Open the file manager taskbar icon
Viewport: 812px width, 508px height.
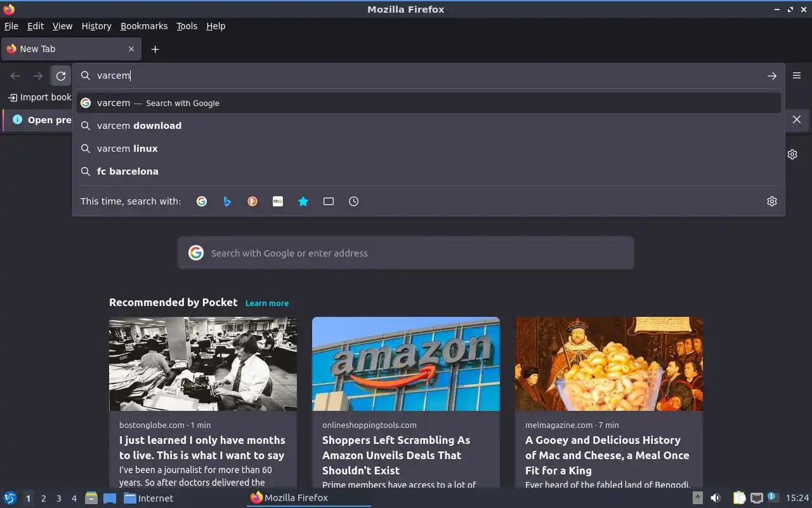(x=91, y=498)
